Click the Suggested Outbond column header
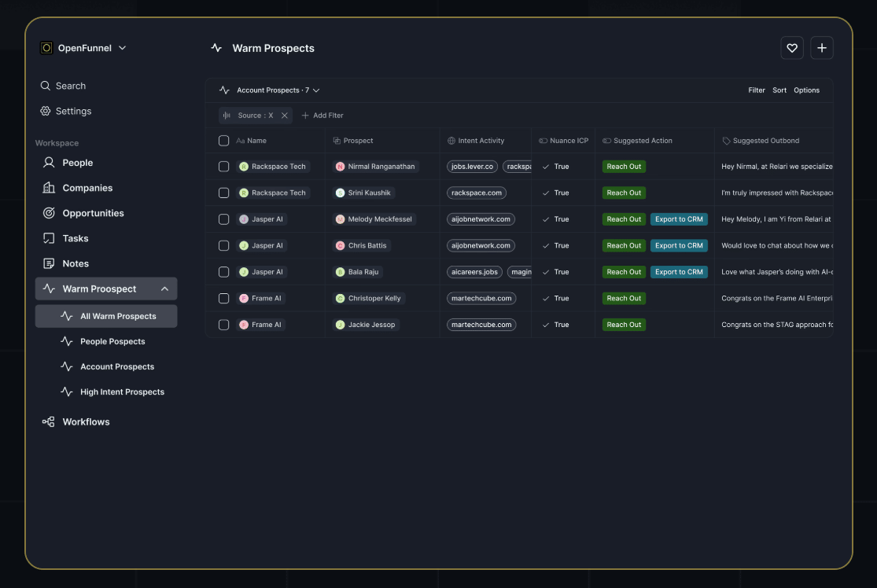The image size is (877, 588). click(761, 141)
